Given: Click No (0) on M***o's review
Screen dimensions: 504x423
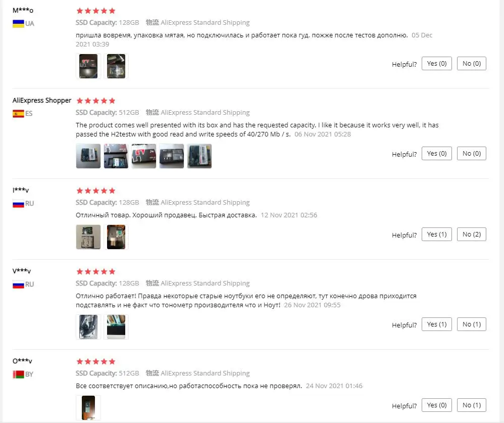Looking at the screenshot, I should pos(472,64).
